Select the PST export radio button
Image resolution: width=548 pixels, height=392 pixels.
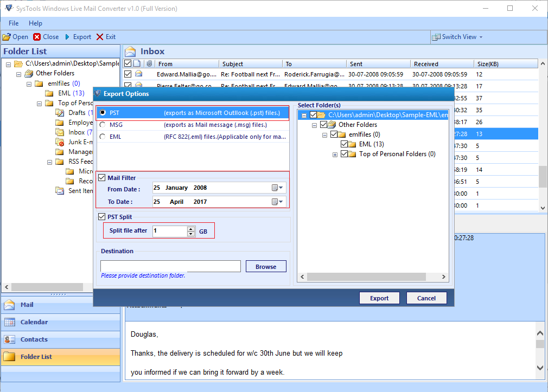click(103, 112)
